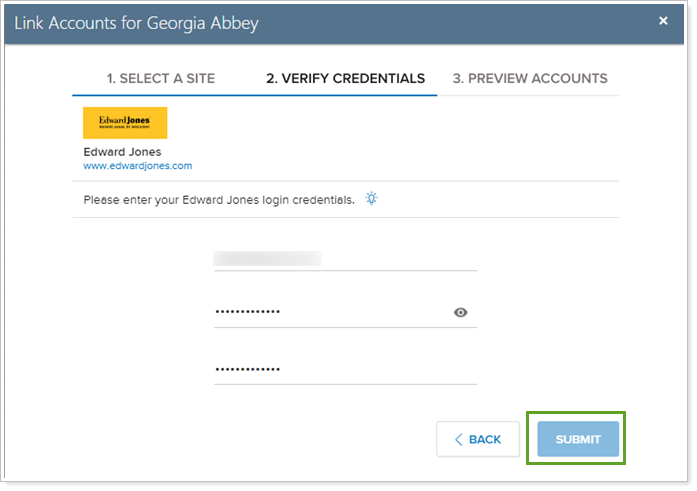This screenshot has height=491, width=697.
Task: Click the gray underline below Preview Accounts
Action: (528, 95)
